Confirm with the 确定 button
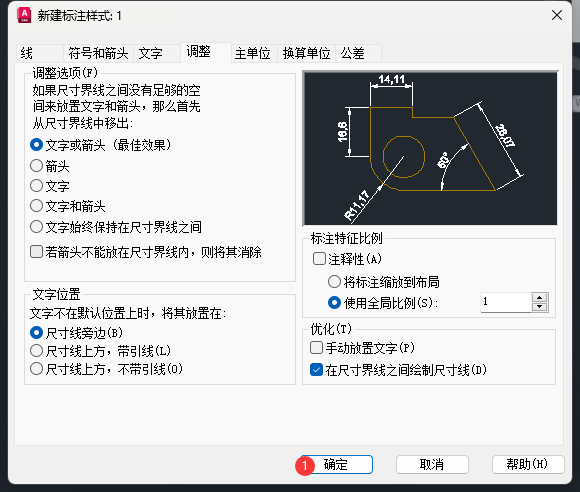 (x=336, y=464)
